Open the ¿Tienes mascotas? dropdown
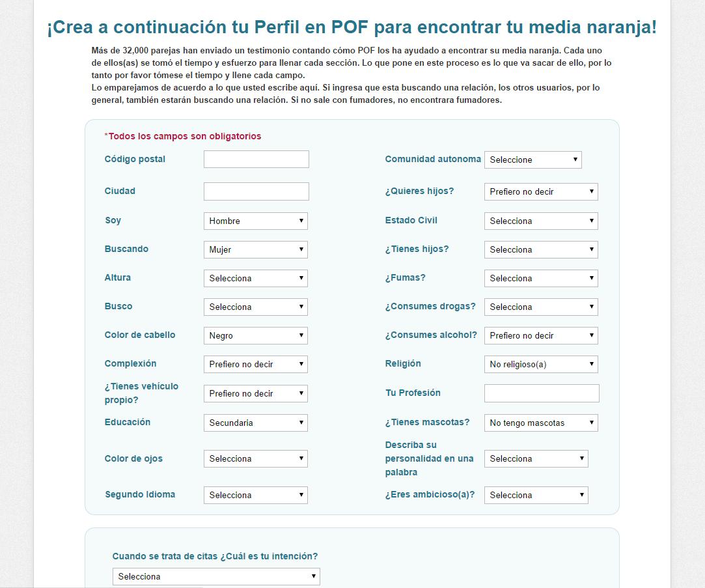The width and height of the screenshot is (705, 588). (x=540, y=423)
